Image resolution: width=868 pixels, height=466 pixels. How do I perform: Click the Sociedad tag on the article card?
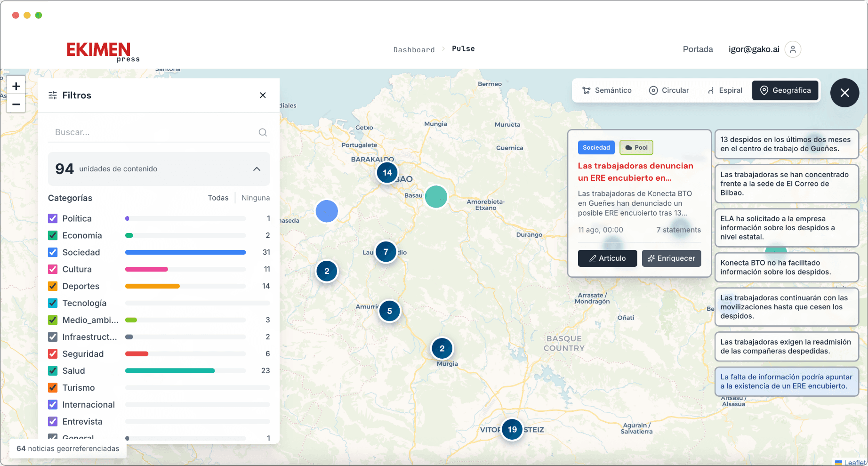click(596, 147)
